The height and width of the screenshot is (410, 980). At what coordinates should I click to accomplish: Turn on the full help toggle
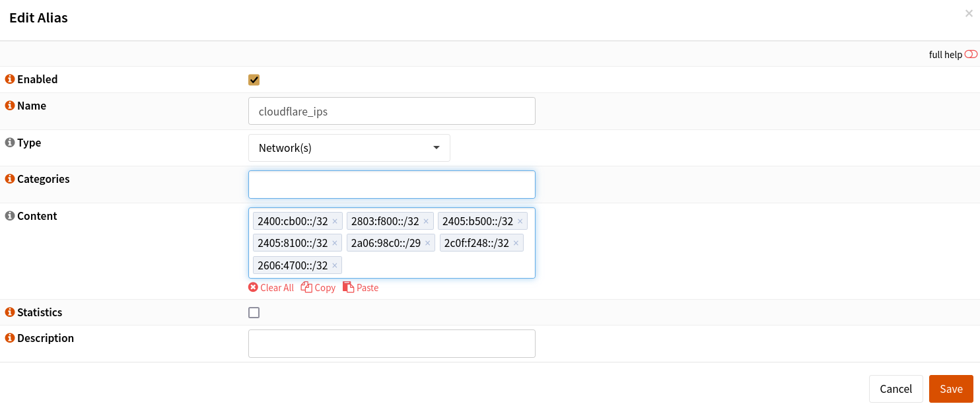[969, 54]
